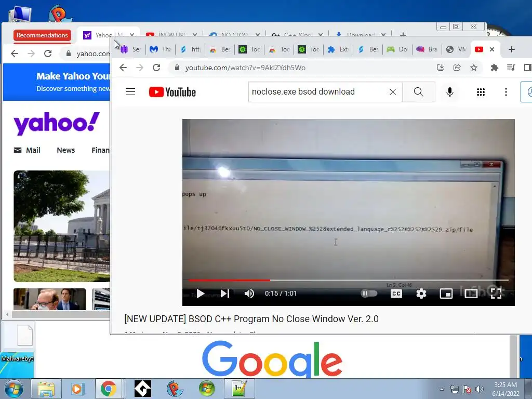Enter fullscreen video mode
This screenshot has height=399, width=532.
(496, 294)
